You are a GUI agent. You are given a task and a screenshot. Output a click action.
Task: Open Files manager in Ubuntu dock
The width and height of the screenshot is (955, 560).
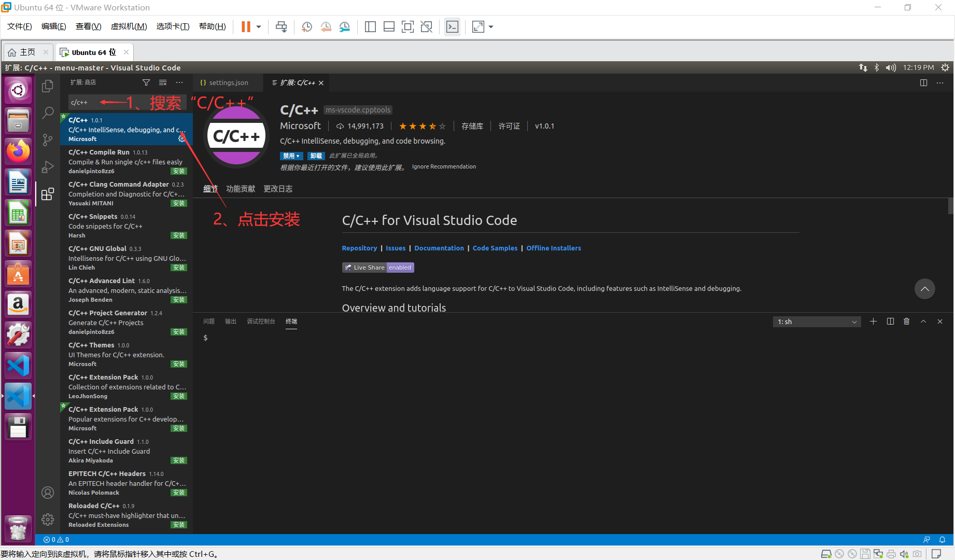[18, 121]
